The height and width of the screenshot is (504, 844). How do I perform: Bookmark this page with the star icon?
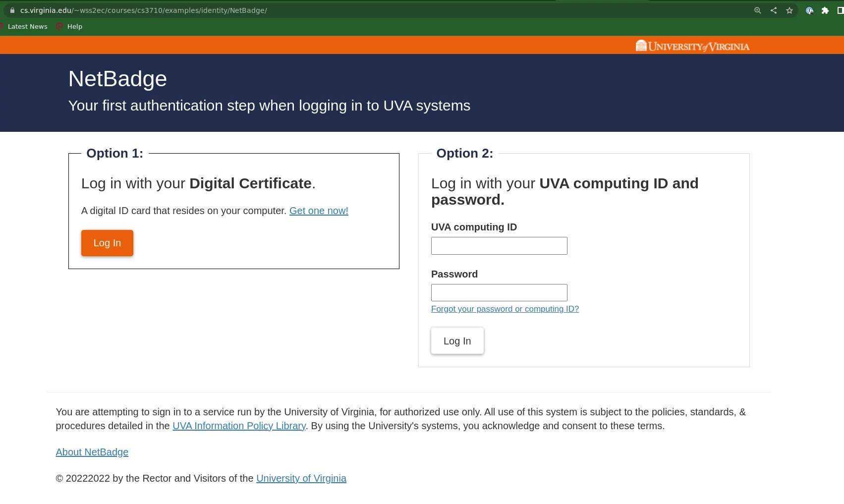789,10
